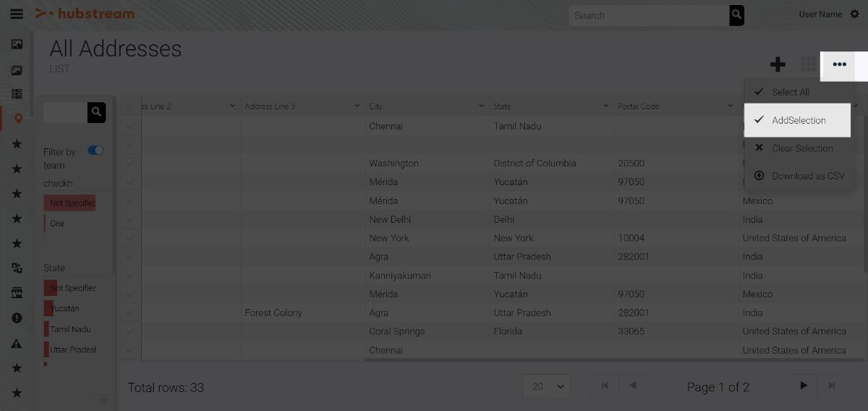Click the hubstream logo
This screenshot has height=411, width=868.
[85, 14]
